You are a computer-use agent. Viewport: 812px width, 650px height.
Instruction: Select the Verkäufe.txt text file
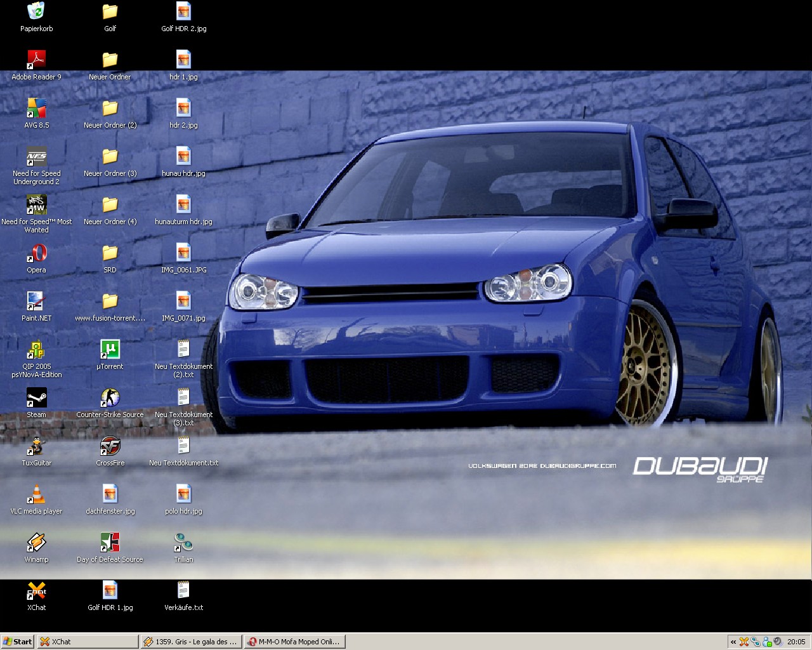click(183, 590)
